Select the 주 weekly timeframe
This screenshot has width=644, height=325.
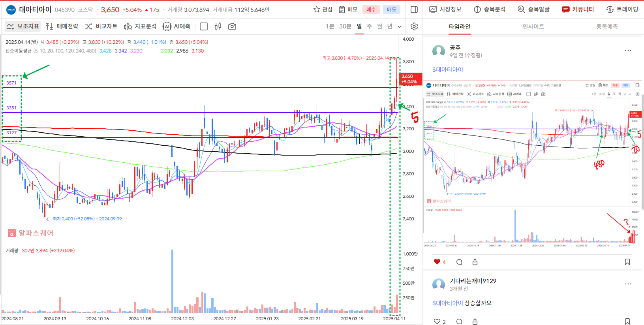pyautogui.click(x=369, y=26)
